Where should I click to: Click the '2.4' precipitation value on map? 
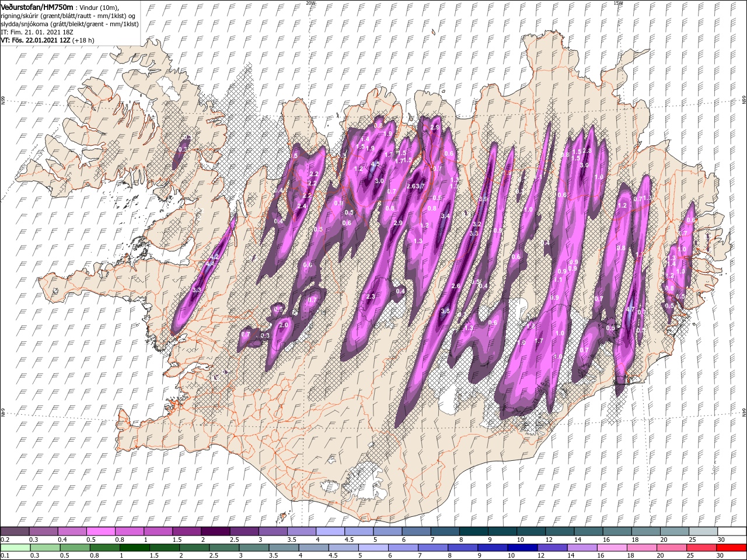pos(302,206)
